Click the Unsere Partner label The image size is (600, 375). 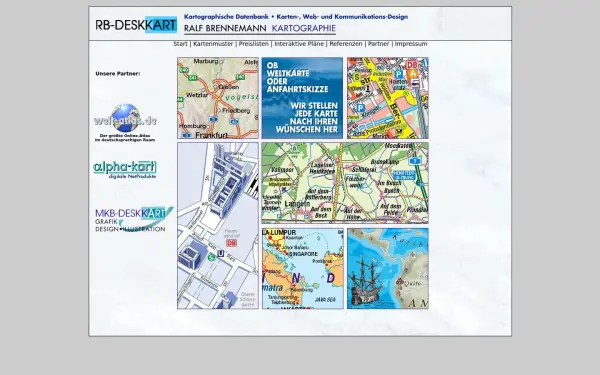(x=117, y=73)
